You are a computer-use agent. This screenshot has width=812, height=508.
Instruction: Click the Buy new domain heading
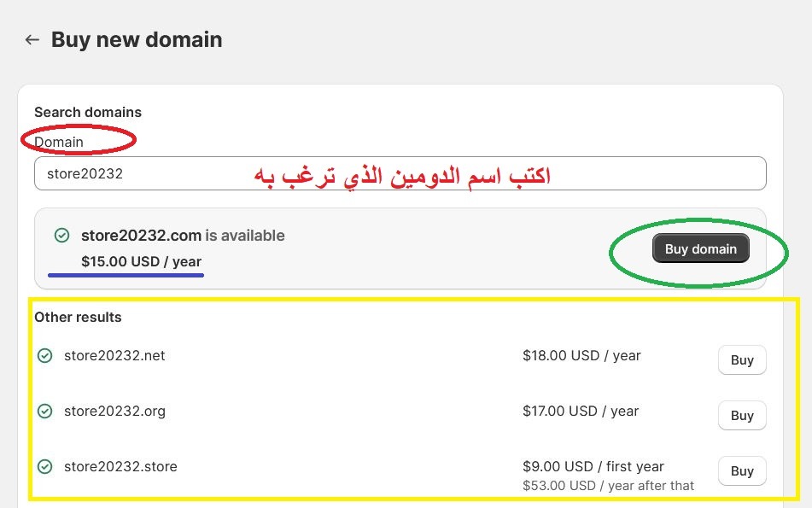click(x=137, y=40)
